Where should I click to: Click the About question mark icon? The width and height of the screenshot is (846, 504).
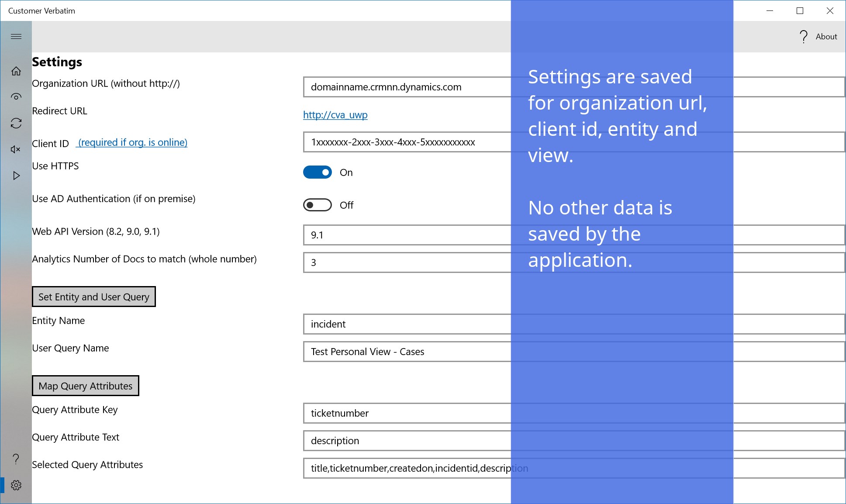[803, 37]
